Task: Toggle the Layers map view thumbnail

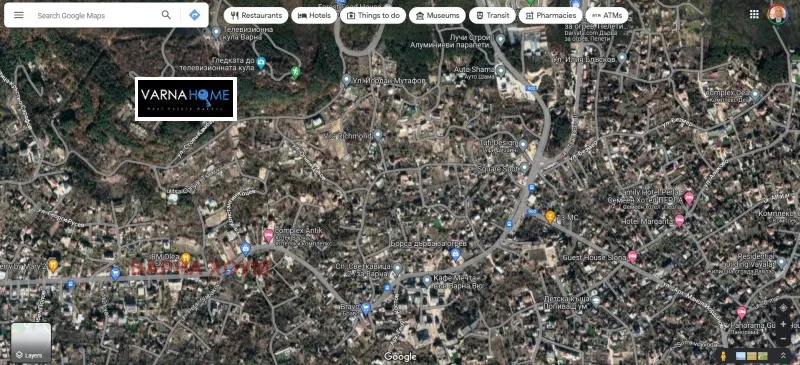Action: click(x=31, y=343)
